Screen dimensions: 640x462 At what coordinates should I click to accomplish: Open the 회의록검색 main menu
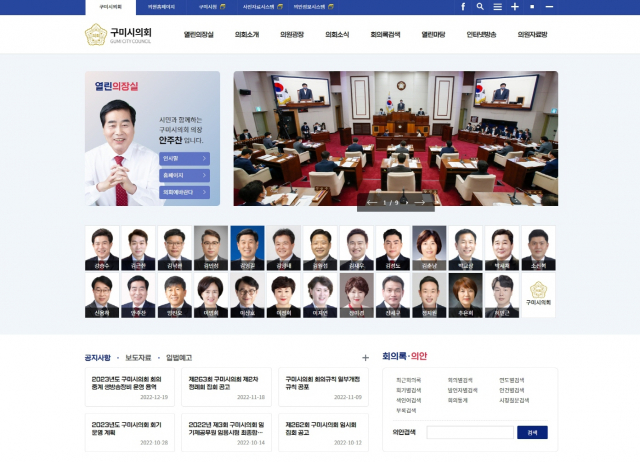click(385, 35)
